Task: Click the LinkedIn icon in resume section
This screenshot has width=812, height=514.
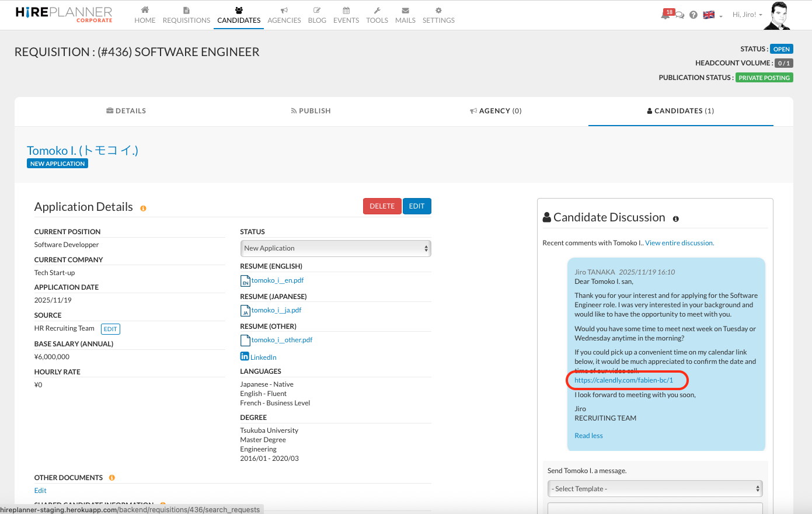Action: 245,356
